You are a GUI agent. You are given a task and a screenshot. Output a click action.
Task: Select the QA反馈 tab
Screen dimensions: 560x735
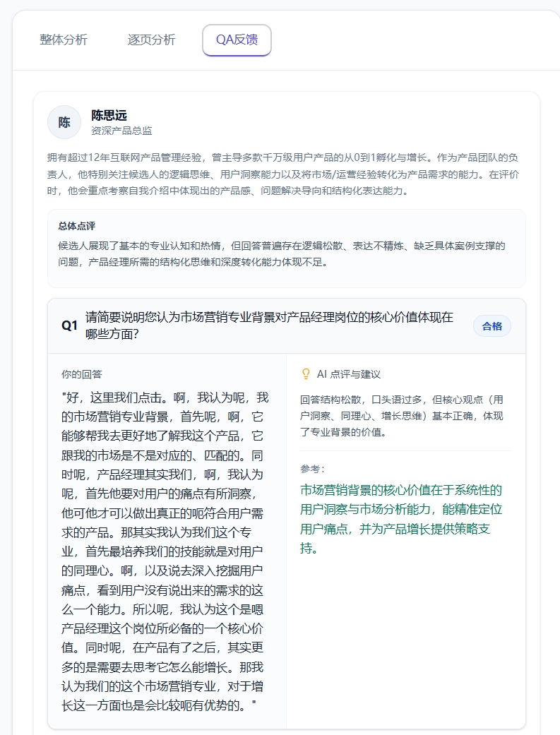point(237,40)
